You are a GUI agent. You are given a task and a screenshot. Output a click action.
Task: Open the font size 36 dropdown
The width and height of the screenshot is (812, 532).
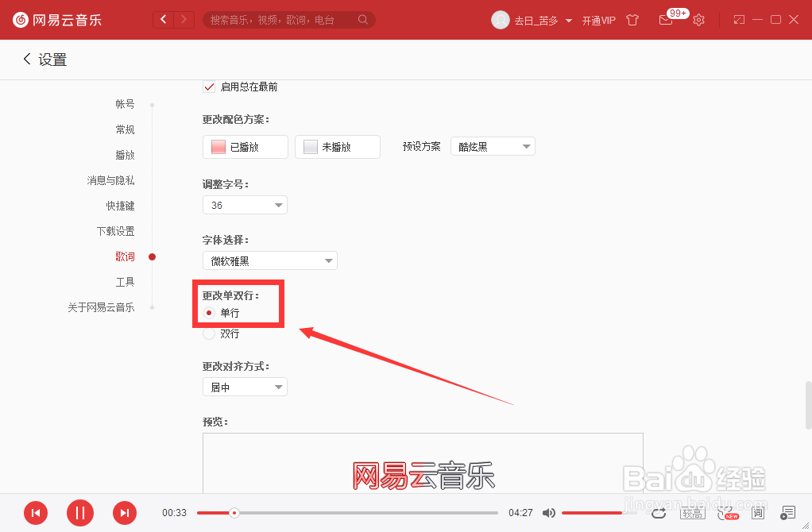coord(245,204)
